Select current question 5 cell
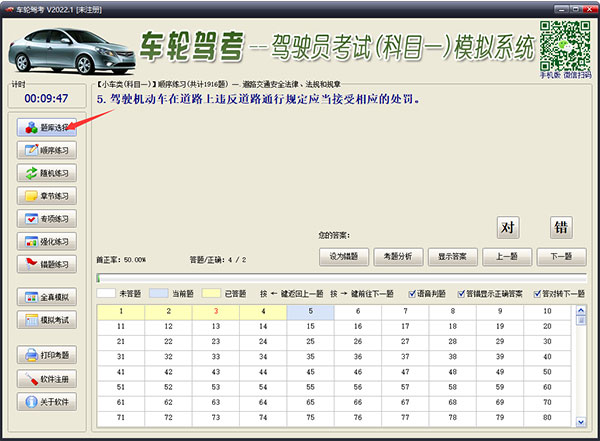 pyautogui.click(x=310, y=312)
